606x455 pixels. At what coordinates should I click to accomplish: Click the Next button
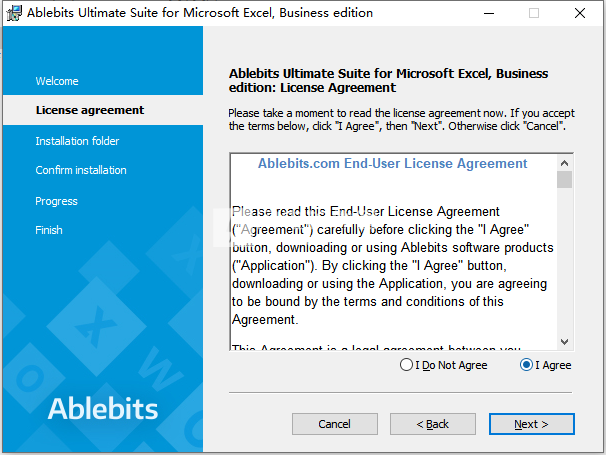pos(531,424)
